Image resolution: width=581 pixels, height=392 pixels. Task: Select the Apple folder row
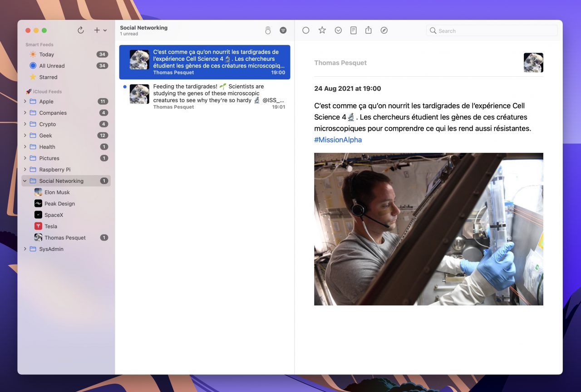66,102
